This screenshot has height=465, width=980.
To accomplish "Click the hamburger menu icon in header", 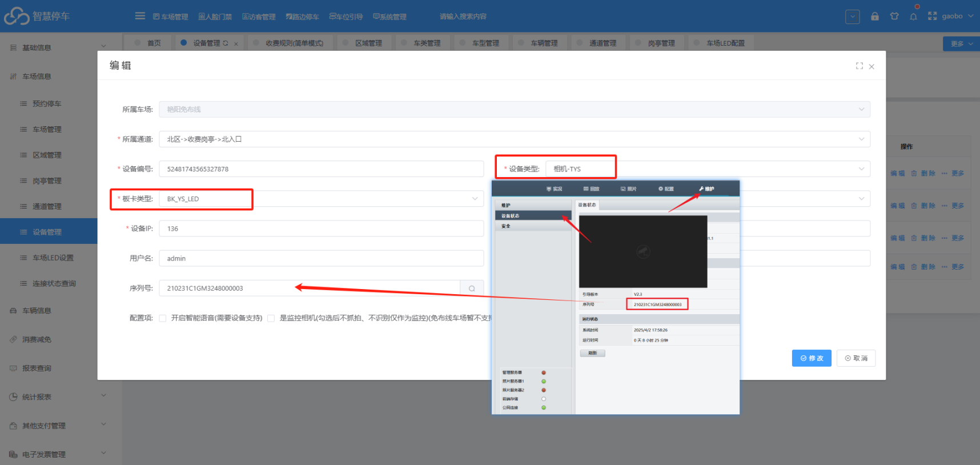I will [140, 16].
